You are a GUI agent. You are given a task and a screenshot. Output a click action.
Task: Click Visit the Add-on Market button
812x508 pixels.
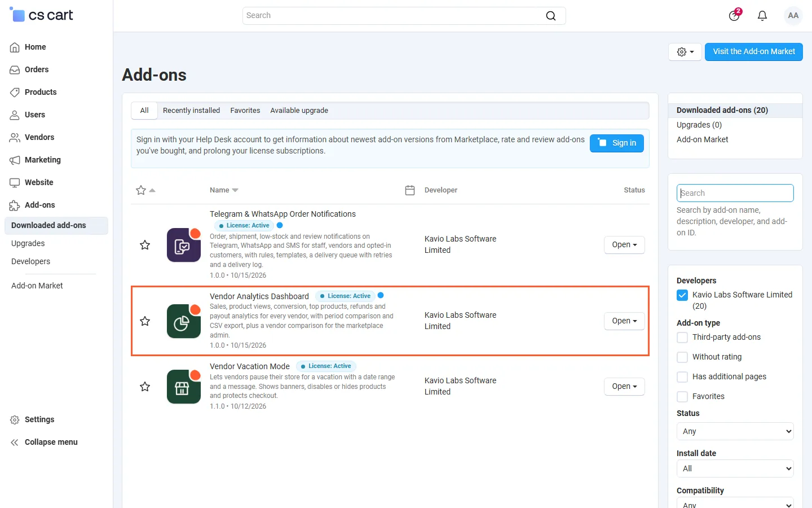click(754, 52)
